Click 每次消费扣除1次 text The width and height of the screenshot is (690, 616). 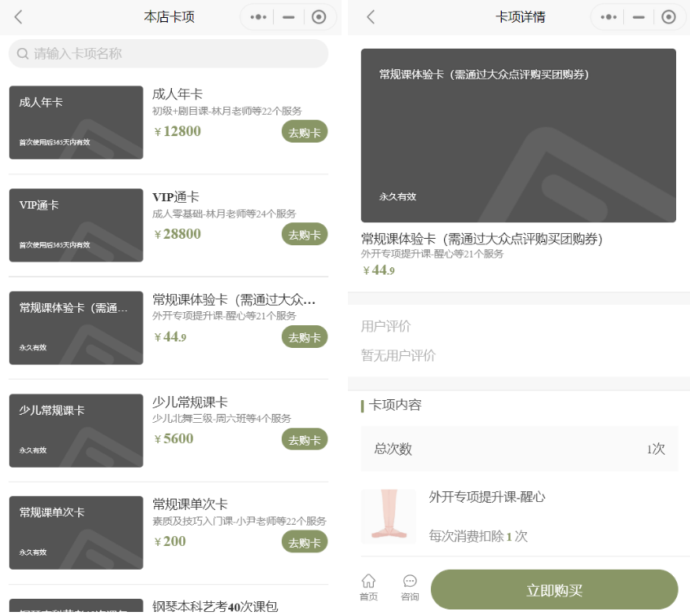pyautogui.click(x=478, y=536)
